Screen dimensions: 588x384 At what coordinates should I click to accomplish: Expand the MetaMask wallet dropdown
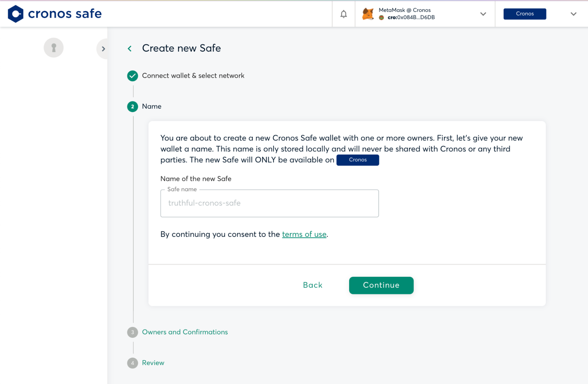[483, 14]
